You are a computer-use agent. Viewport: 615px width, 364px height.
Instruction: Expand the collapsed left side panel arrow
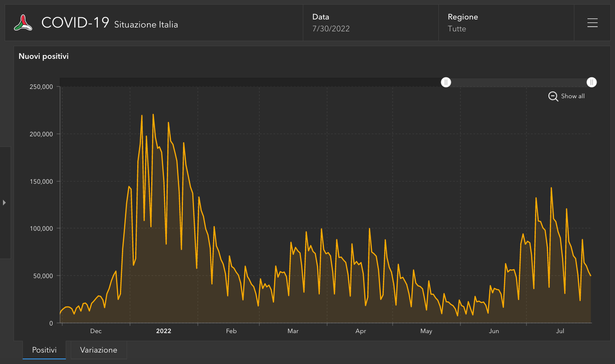click(5, 203)
